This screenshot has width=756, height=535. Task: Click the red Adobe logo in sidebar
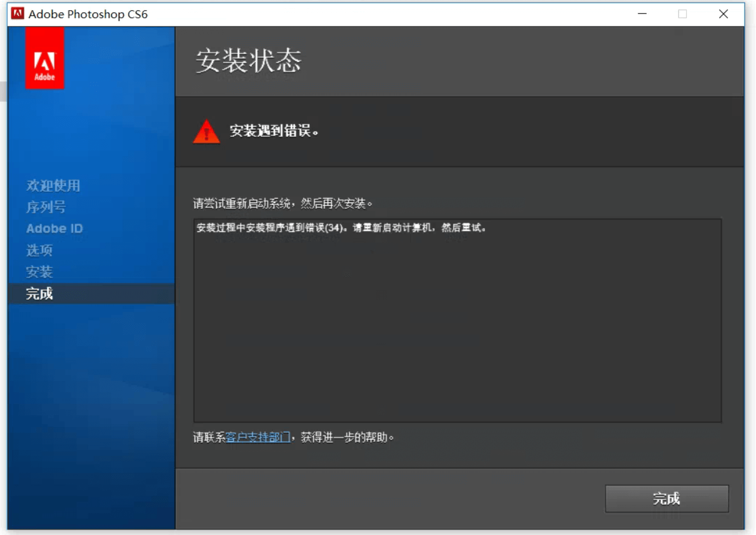[x=45, y=58]
